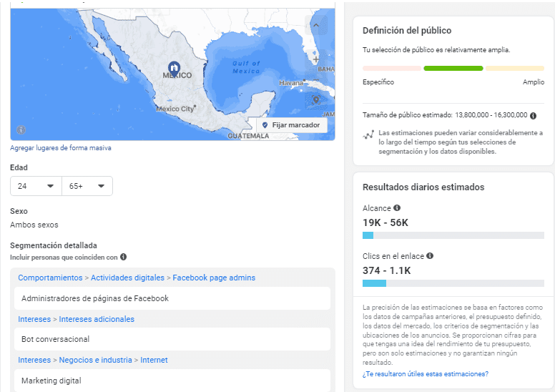Screen dimensions: 555x392
Task: Click the location pin marker on Mexico
Action: click(x=174, y=67)
